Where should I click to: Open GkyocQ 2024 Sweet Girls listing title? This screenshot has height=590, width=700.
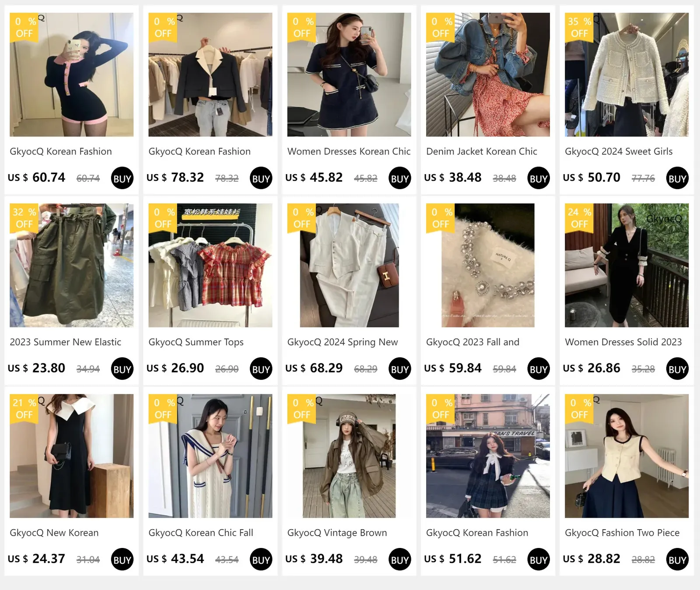point(619,151)
